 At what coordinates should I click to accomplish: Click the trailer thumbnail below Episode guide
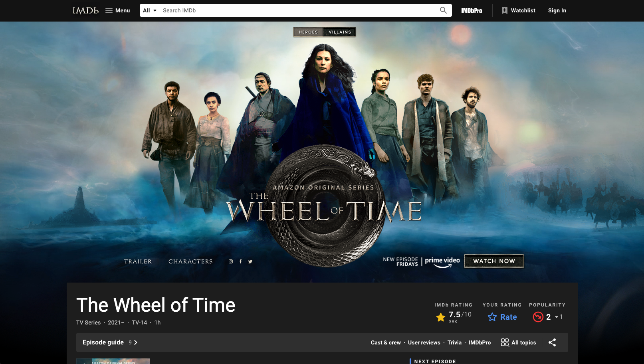coord(113,361)
